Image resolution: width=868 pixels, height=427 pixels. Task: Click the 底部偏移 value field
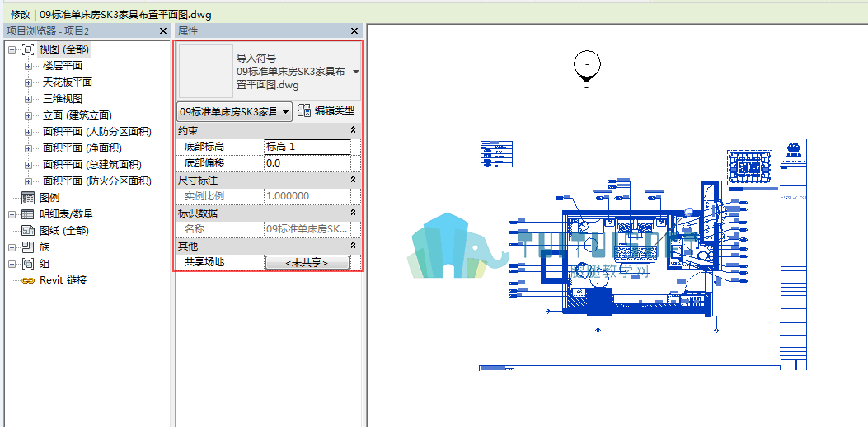click(x=307, y=163)
